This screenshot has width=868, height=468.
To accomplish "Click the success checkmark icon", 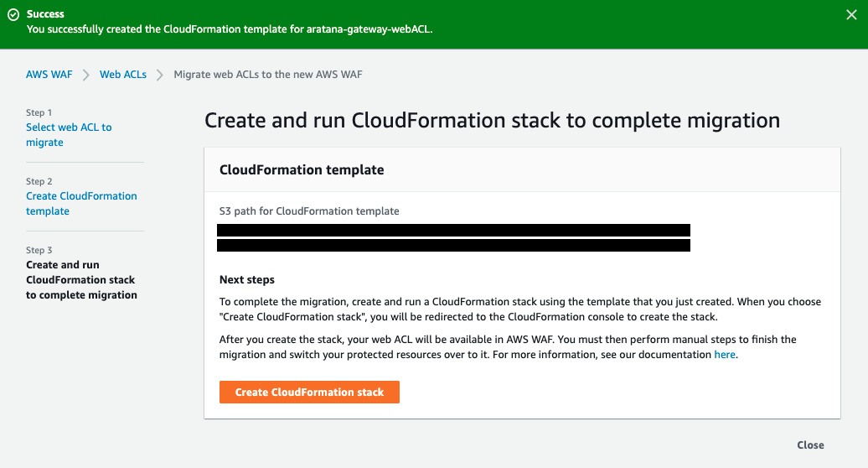I will tap(13, 14).
